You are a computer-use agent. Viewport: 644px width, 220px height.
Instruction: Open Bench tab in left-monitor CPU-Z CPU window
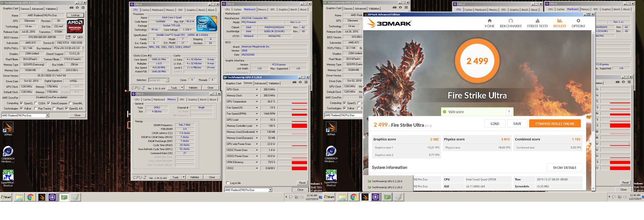[x=202, y=10]
